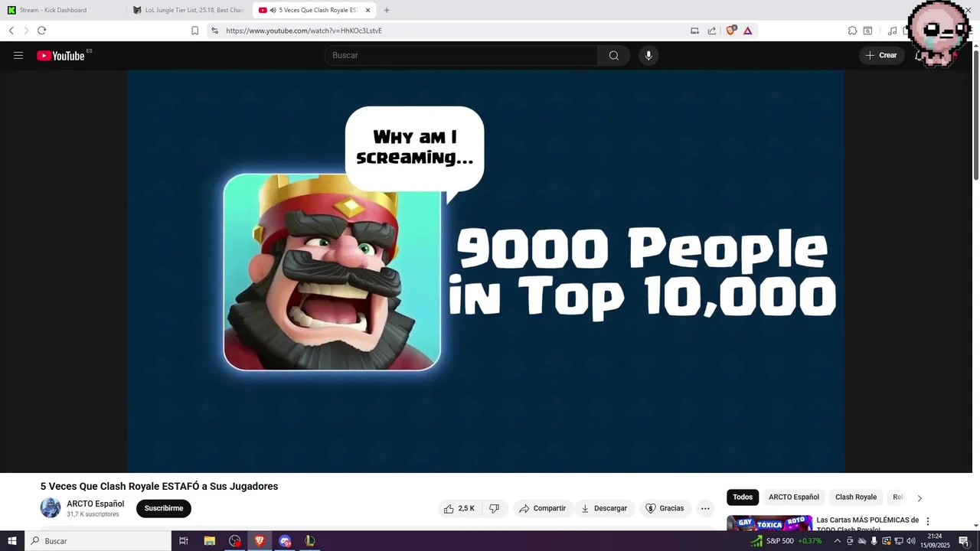Open the tab search icon in the toolbar
Image resolution: width=980 pixels, height=551 pixels.
tap(867, 31)
